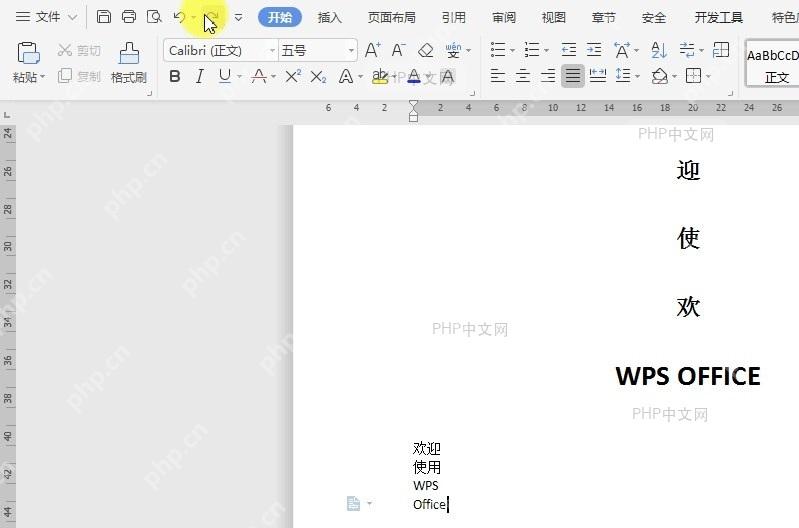Image resolution: width=799 pixels, height=528 pixels.
Task: Toggle Italic formatting
Action: pyautogui.click(x=200, y=76)
